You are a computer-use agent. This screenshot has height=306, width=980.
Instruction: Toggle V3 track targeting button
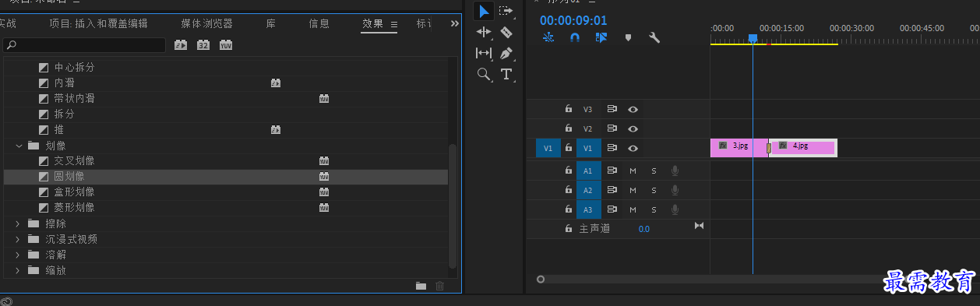588,110
